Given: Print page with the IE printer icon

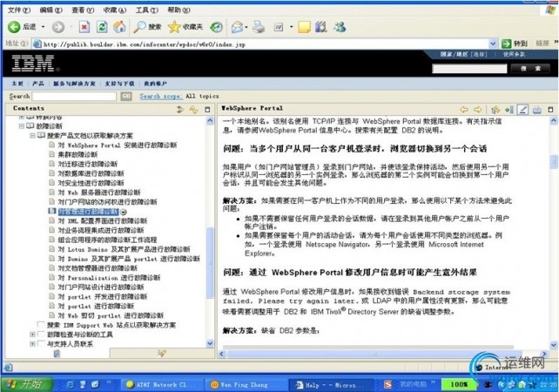Looking at the screenshot, I should coord(259,27).
